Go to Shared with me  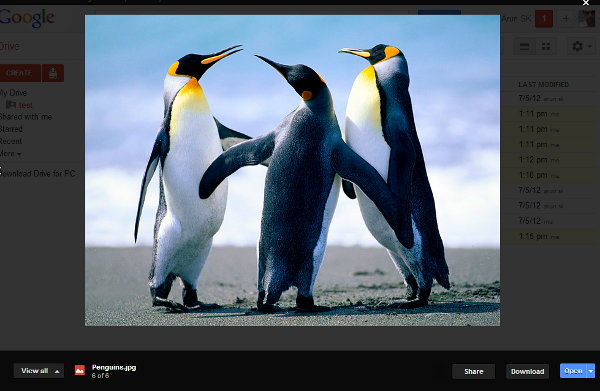[x=26, y=117]
